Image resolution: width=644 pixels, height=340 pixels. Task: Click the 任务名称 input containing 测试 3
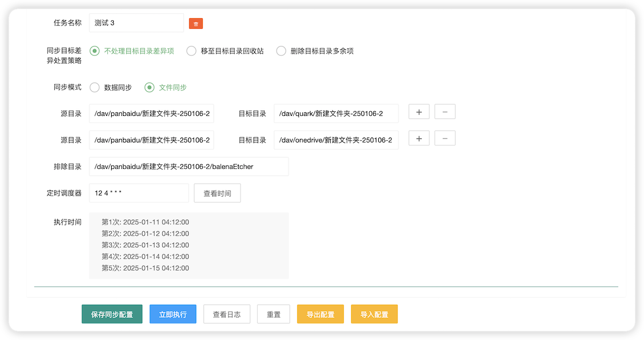(136, 23)
